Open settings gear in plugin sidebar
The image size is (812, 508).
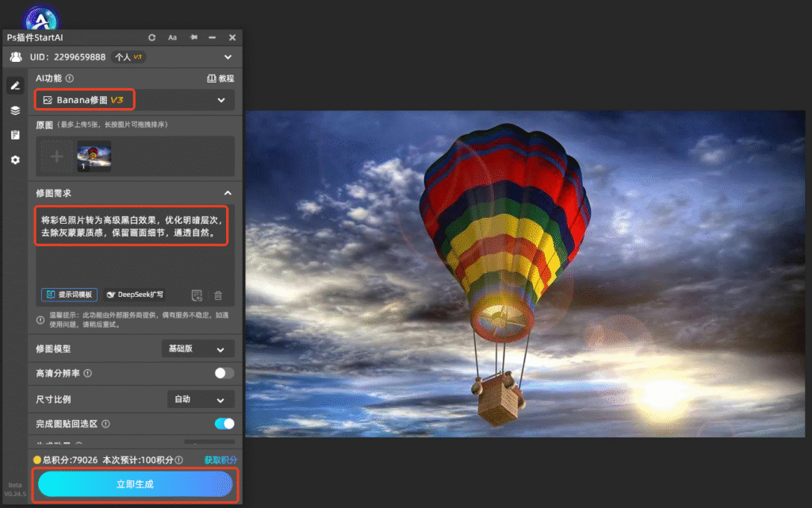pyautogui.click(x=15, y=160)
